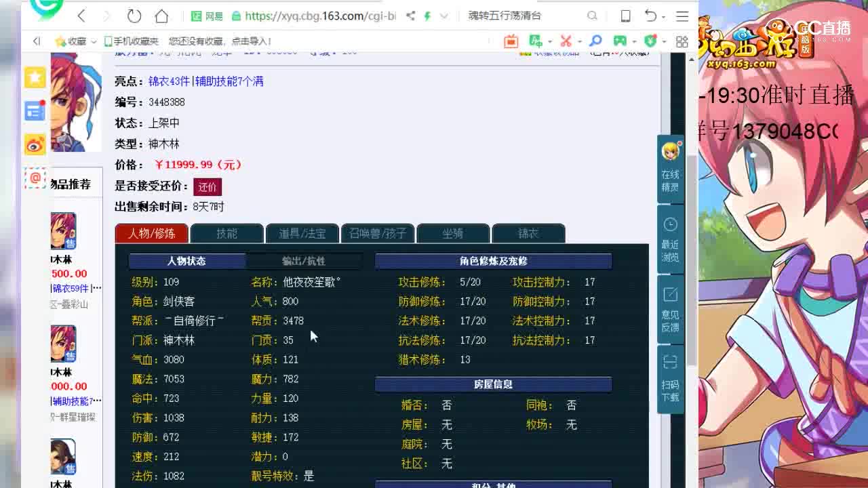The height and width of the screenshot is (488, 868).
Task: Open the mail @ sidebar icon
Action: 35,178
